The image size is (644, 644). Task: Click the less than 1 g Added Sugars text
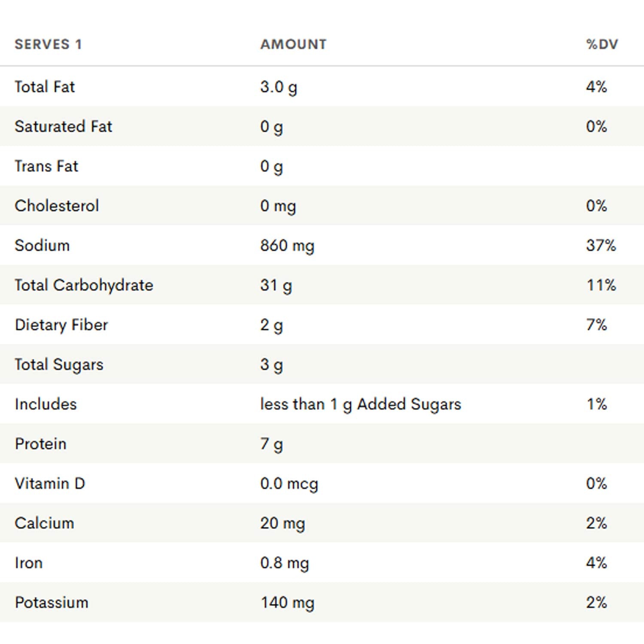coord(361,404)
